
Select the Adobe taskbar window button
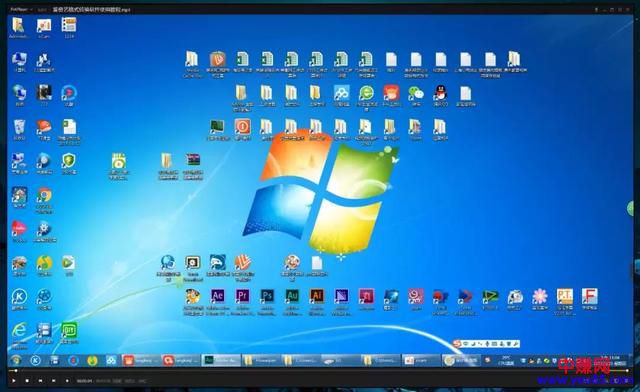coord(221,360)
